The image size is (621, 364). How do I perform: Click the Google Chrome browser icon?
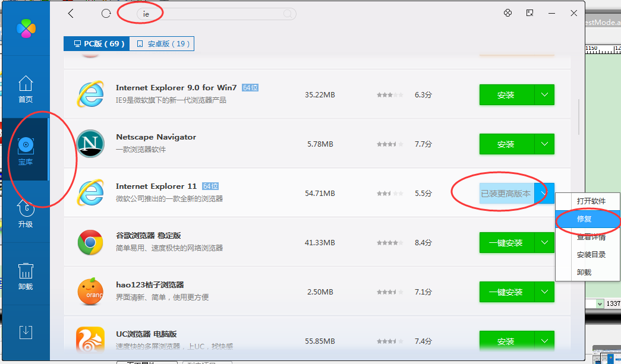(90, 243)
